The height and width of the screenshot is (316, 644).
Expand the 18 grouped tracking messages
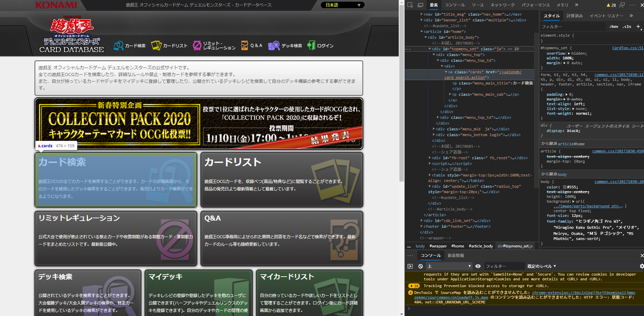coord(414,286)
